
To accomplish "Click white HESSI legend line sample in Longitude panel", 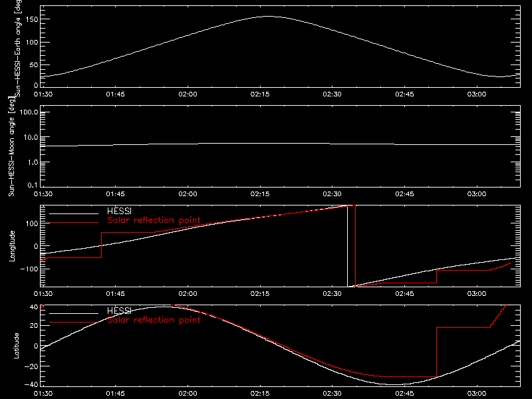I will [74, 213].
